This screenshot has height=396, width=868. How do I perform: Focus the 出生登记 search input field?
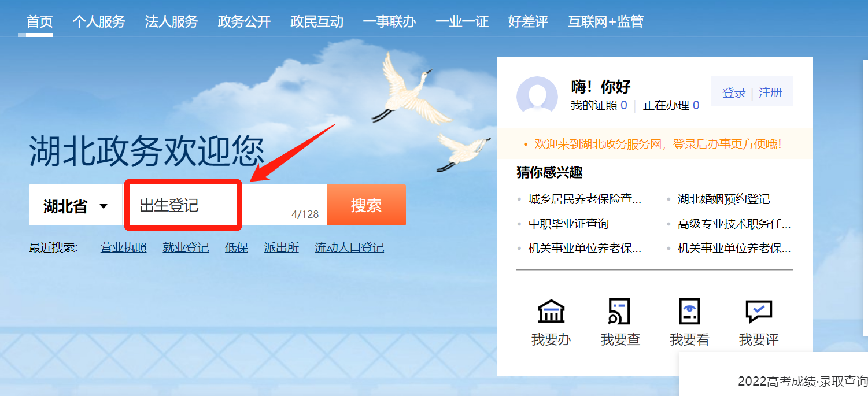tap(226, 205)
